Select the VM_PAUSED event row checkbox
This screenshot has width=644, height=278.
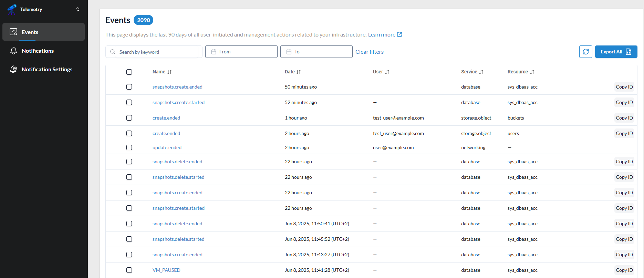pyautogui.click(x=129, y=270)
